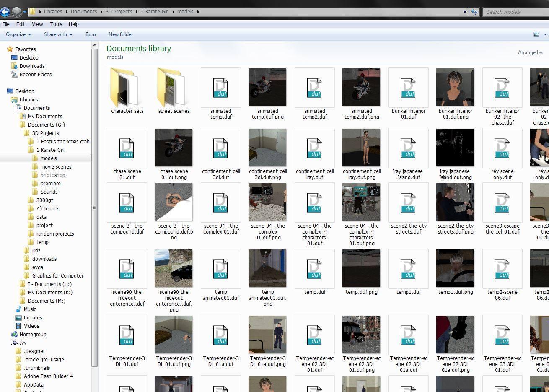The image size is (549, 392).
Task: Click the Burn toolbar button
Action: tap(91, 34)
